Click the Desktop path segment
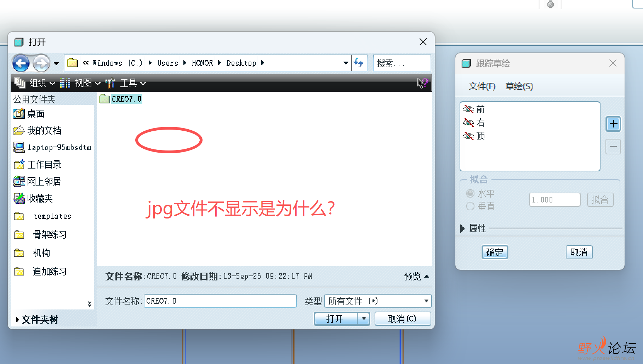The height and width of the screenshot is (364, 643). pos(241,63)
